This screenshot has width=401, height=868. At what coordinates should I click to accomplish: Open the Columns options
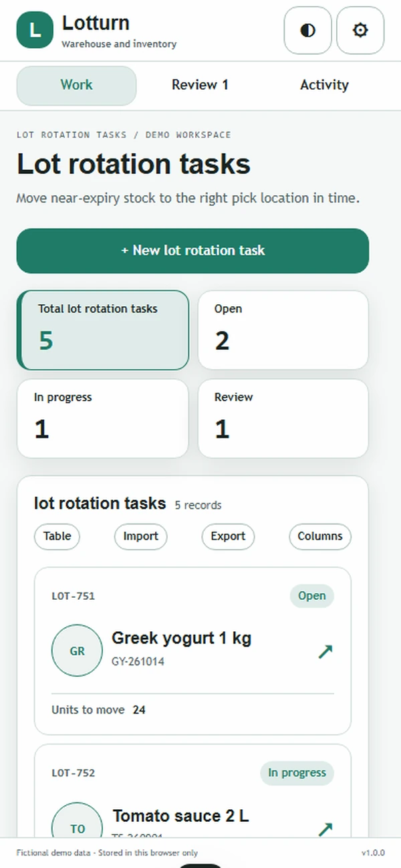320,536
